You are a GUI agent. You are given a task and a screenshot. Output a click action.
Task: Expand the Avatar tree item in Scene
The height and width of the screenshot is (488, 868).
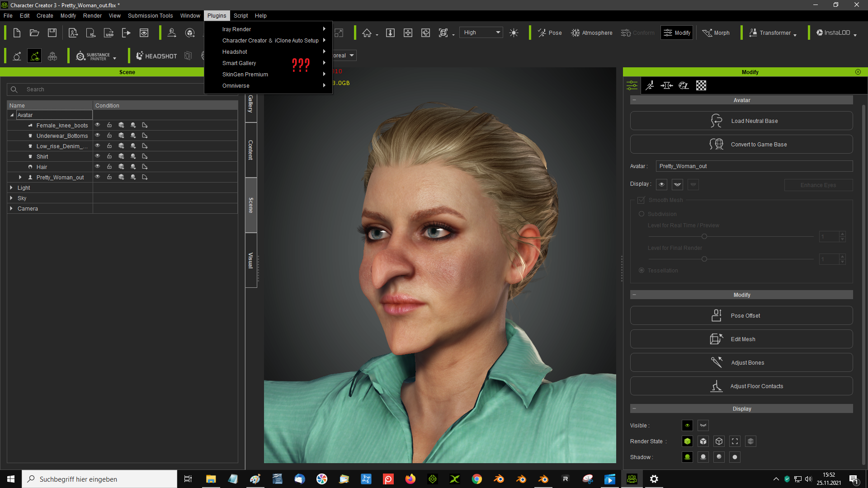click(x=12, y=114)
